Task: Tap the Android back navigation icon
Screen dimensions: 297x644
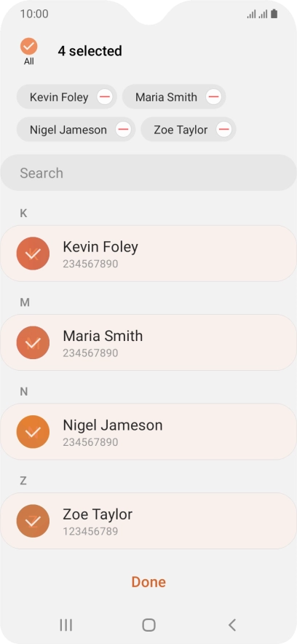Action: (231, 625)
